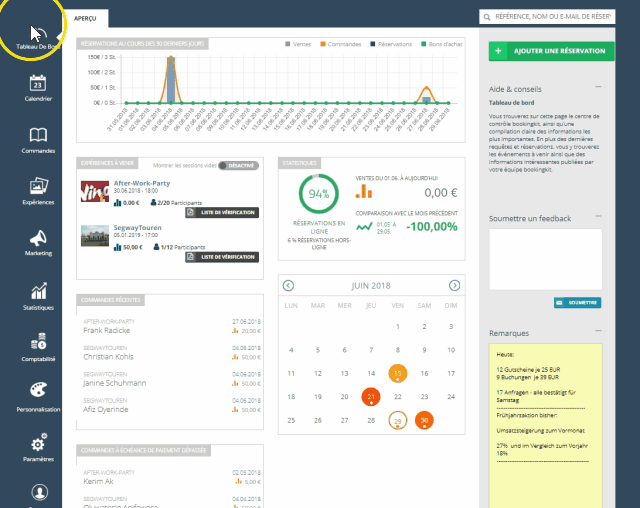Viewport: 640px width, 508px height.
Task: Collapse the Aide & conseils panel
Action: tap(598, 87)
